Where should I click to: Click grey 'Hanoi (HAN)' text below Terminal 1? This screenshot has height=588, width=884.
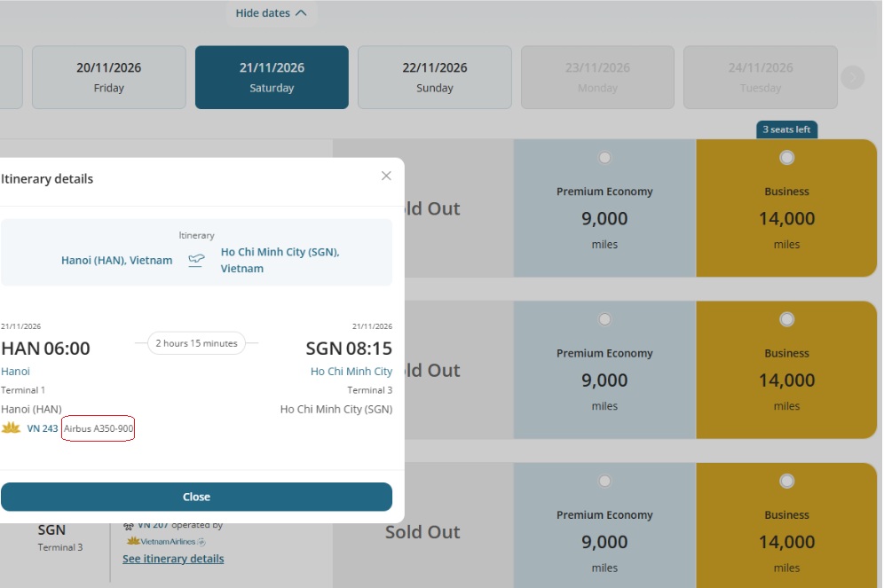click(x=32, y=410)
